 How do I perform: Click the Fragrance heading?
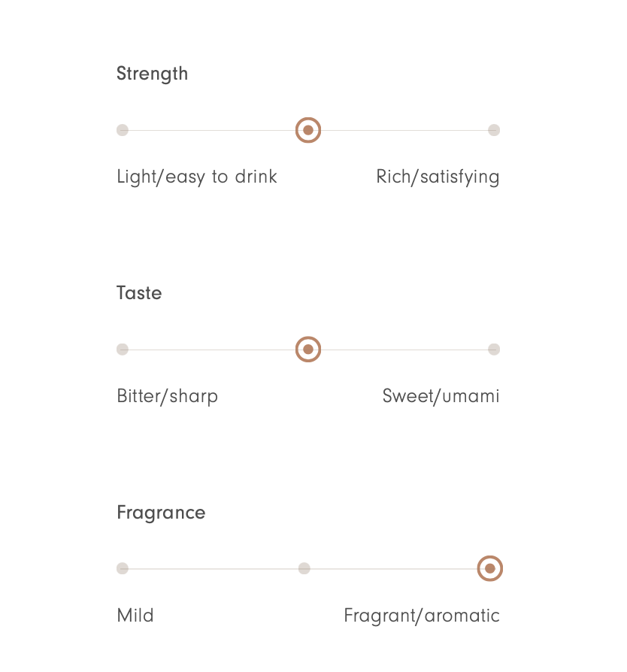point(161,513)
